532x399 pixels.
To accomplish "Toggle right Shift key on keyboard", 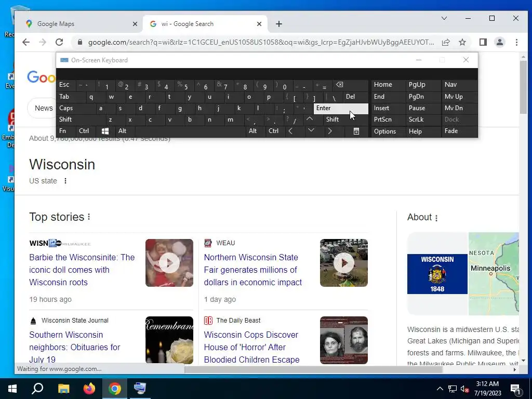I will point(345,119).
